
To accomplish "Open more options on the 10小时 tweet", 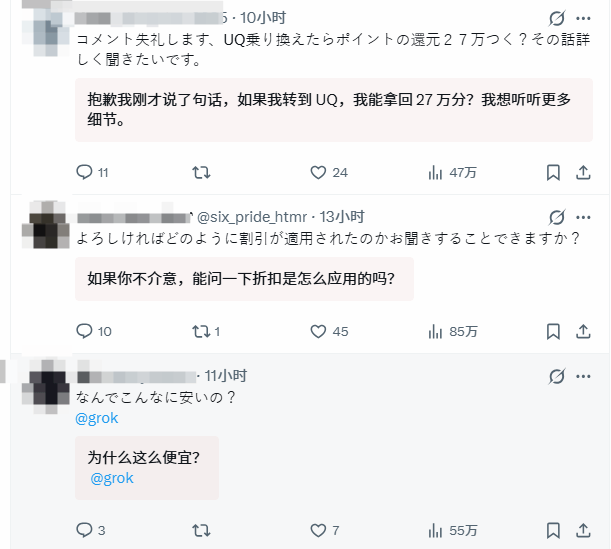I will tap(583, 18).
